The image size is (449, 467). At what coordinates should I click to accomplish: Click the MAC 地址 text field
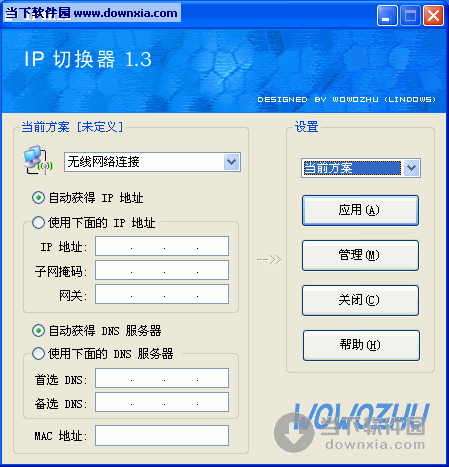(x=162, y=435)
